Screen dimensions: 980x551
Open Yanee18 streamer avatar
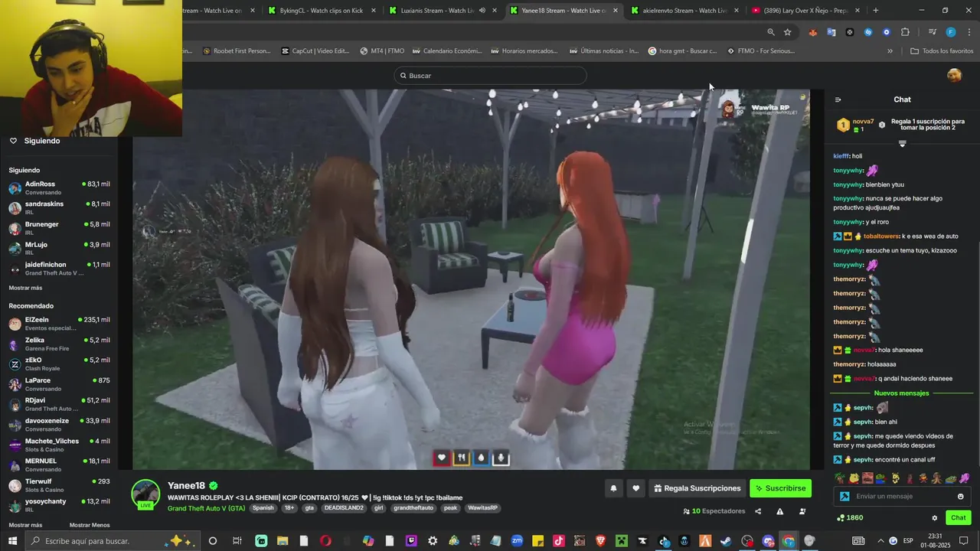tap(145, 494)
